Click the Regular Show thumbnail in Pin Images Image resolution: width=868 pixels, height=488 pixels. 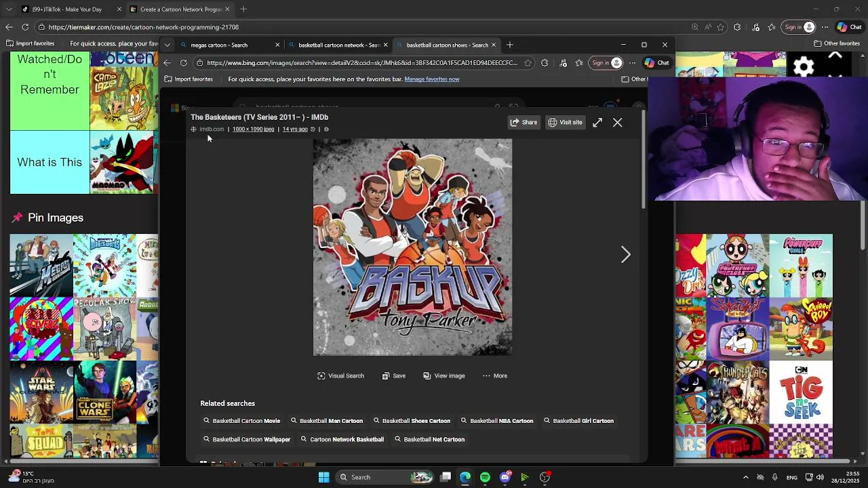(104, 328)
